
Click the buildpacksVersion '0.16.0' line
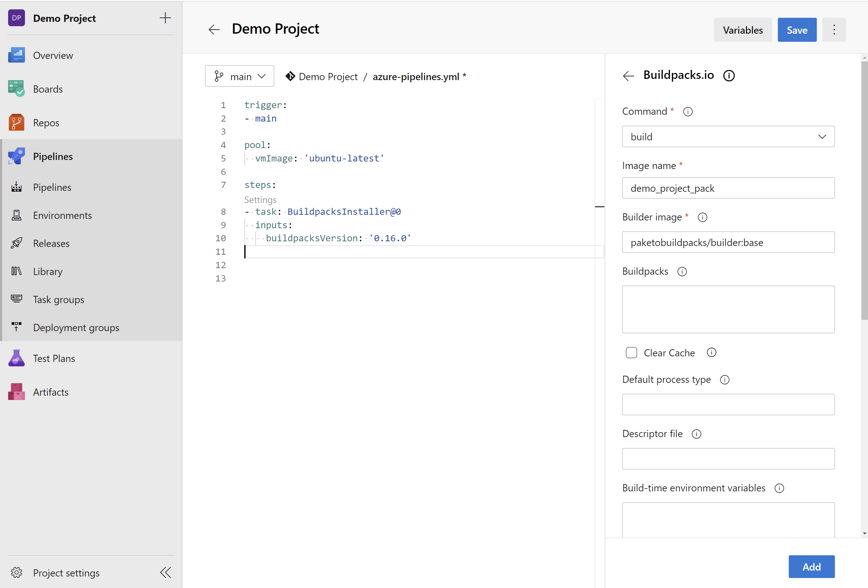pos(339,238)
